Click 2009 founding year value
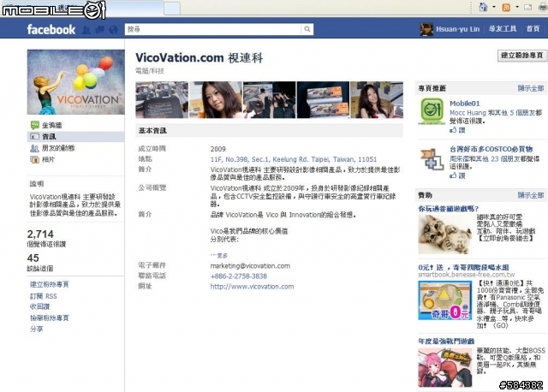The image size is (548, 392). [217, 149]
